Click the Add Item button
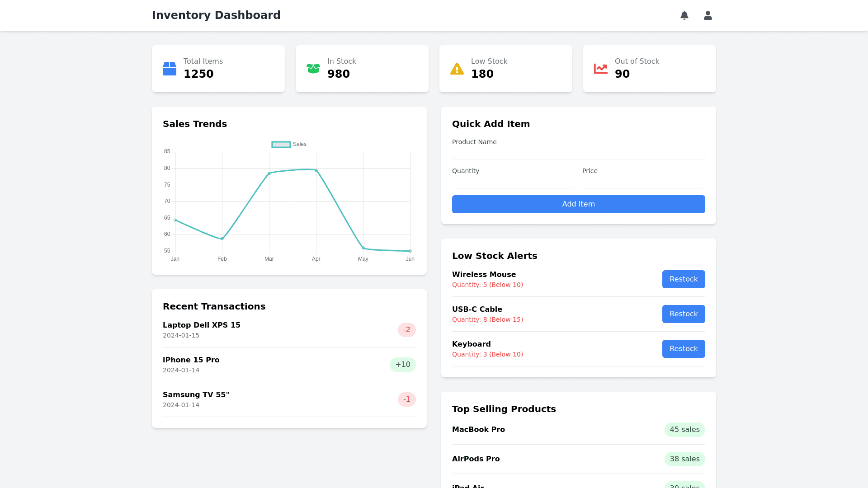This screenshot has width=868, height=488. 578,204
